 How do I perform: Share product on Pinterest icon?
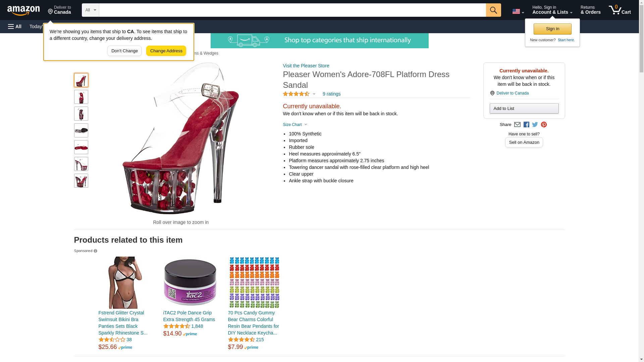click(544, 125)
